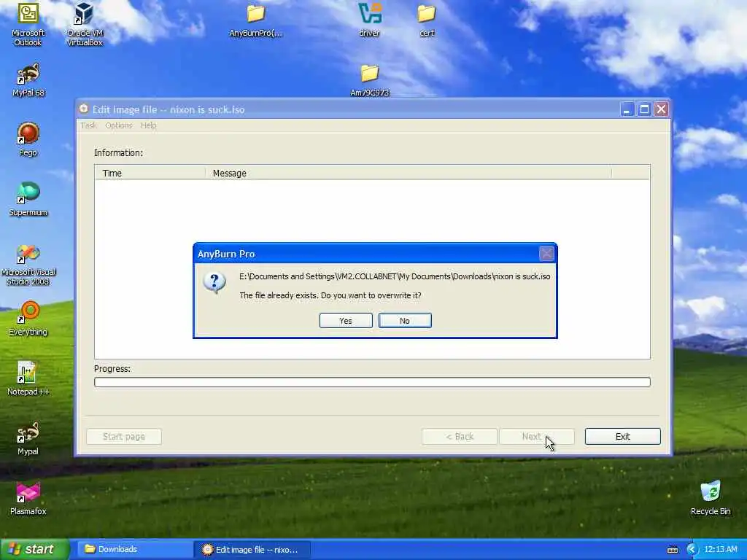Click the Edit image file taskbar button
Viewport: 747px width, 560px height.
252,550
